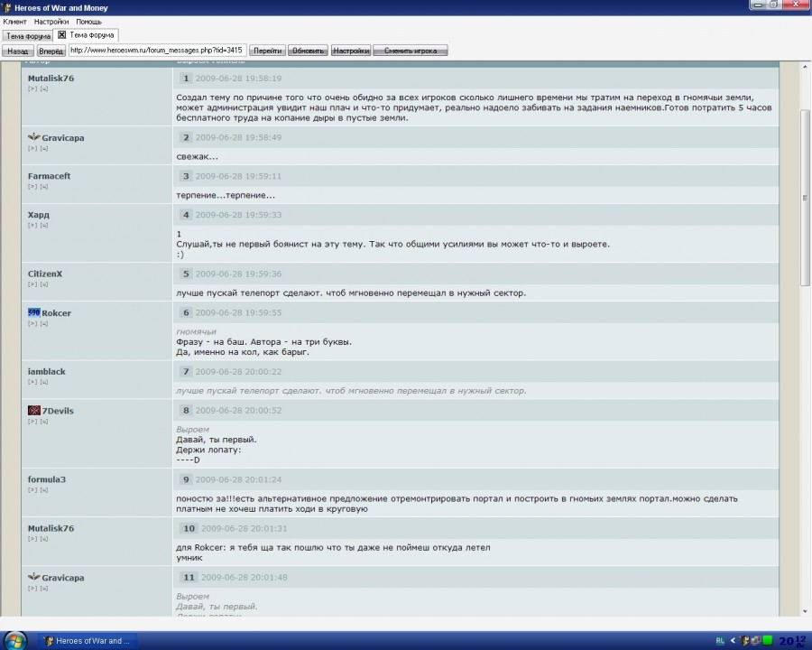Image resolution: width=812 pixels, height=650 pixels.
Task: Switch to the first Тема форума tab
Action: pos(28,36)
